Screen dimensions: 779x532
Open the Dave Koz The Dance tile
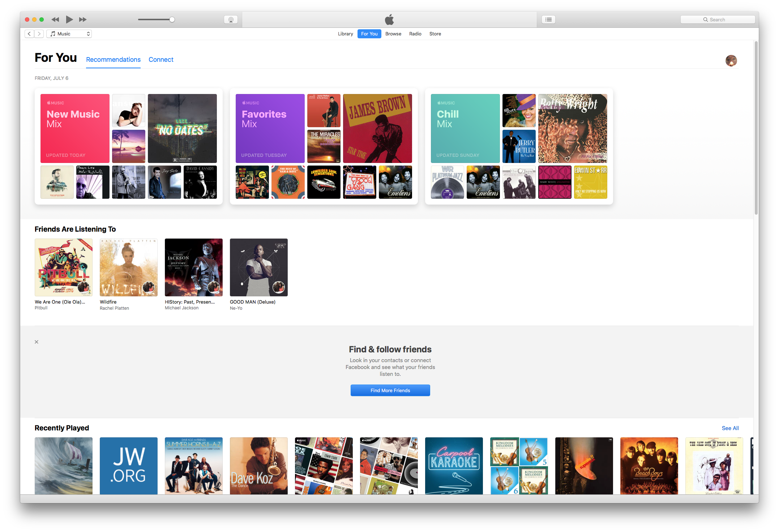(x=259, y=466)
